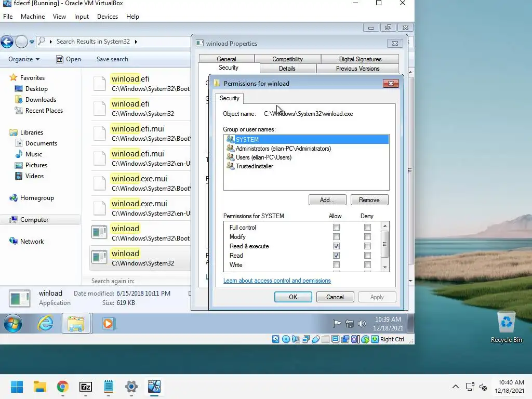Switch to the Previous Versions tab
The width and height of the screenshot is (532, 399).
click(x=357, y=69)
